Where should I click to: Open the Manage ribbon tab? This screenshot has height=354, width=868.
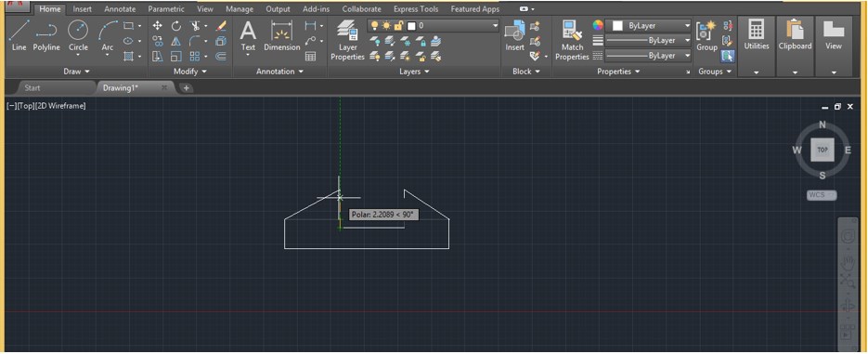point(240,9)
